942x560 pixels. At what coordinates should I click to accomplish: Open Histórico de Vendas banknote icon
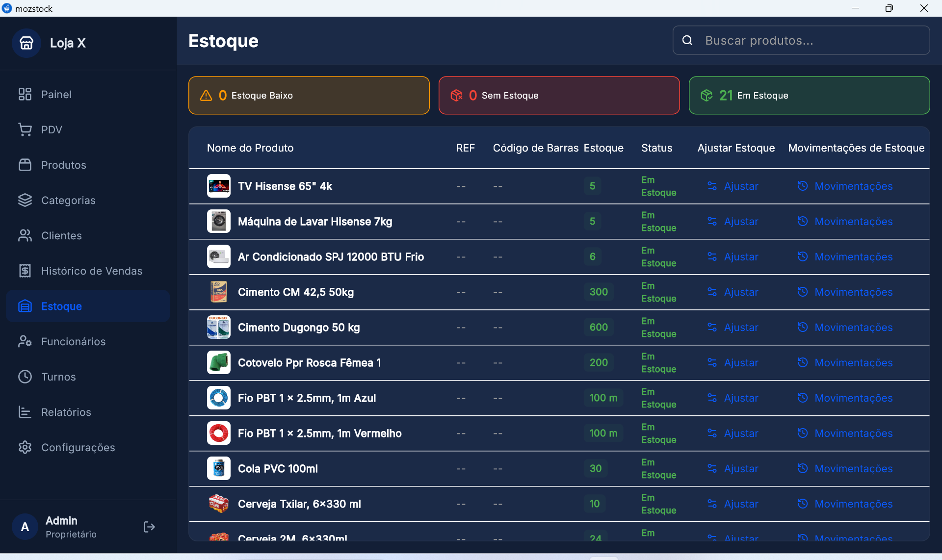25,270
